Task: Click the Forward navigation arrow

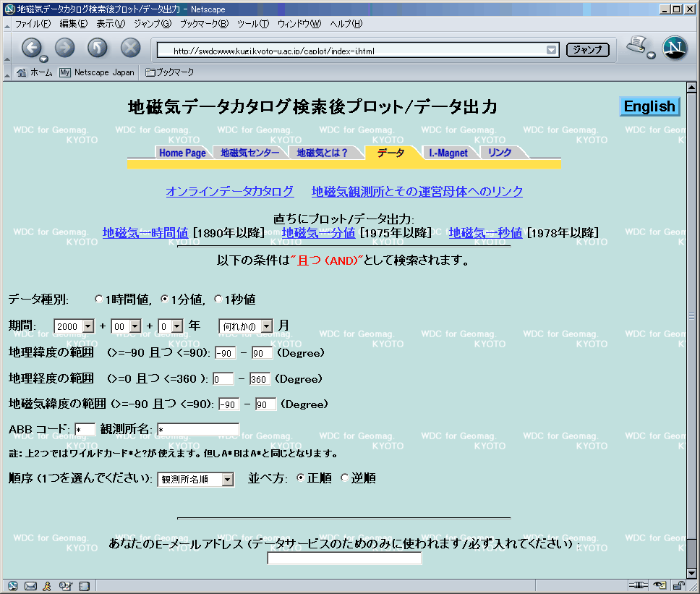Action: pyautogui.click(x=65, y=47)
